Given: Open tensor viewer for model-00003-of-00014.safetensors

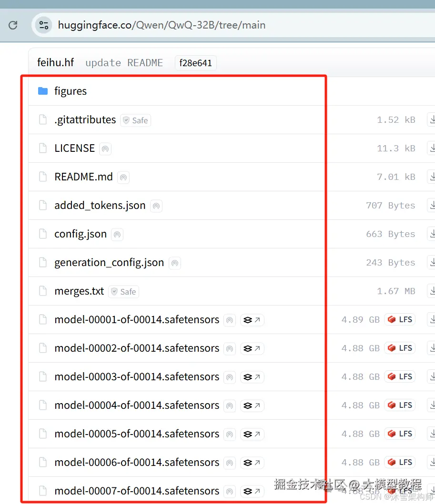Looking at the screenshot, I should tap(252, 377).
